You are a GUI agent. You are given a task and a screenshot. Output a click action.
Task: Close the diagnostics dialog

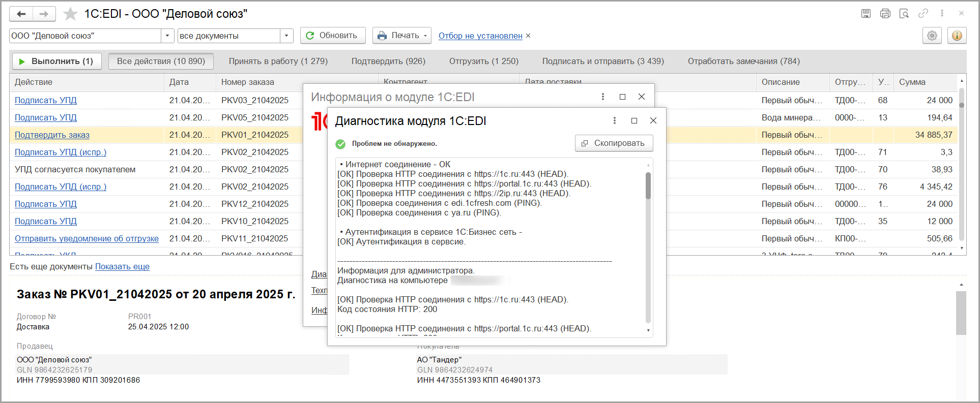pos(653,120)
